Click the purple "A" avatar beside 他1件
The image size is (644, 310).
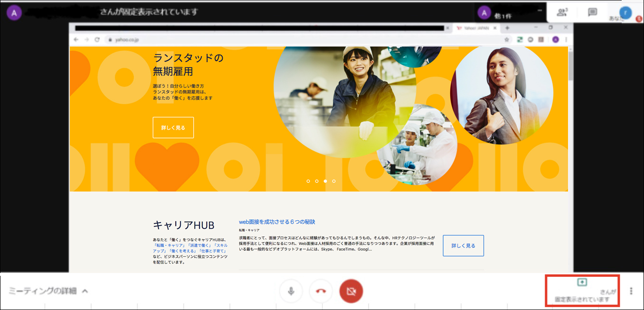point(484,13)
